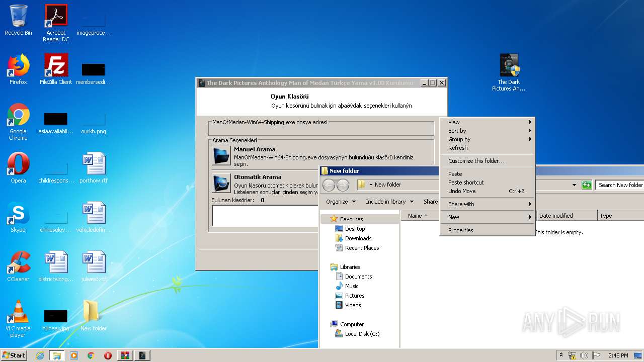Click the green refresh icon in Explorer address bar
This screenshot has width=644, height=362.
click(586, 185)
